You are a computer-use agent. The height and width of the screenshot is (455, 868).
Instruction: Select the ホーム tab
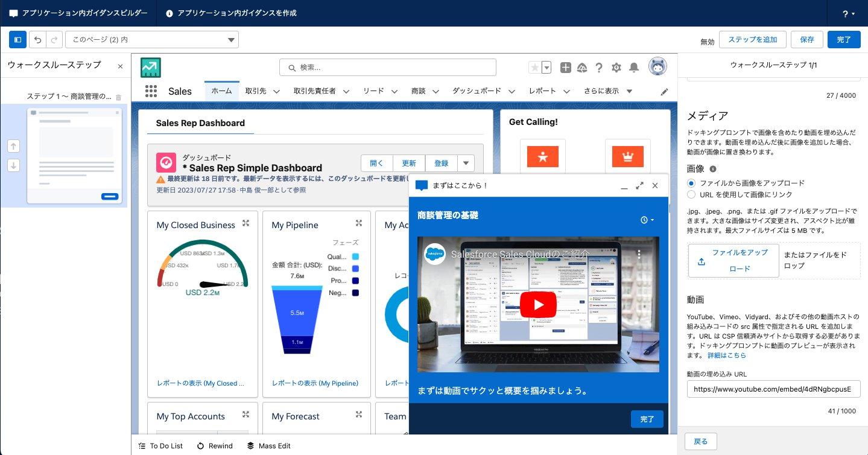[x=221, y=91]
